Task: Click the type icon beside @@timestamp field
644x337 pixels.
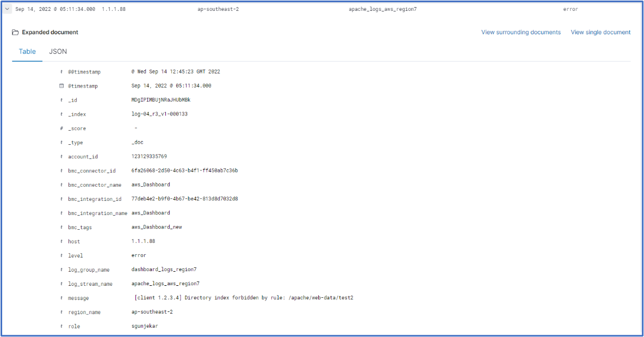Action: 61,71
